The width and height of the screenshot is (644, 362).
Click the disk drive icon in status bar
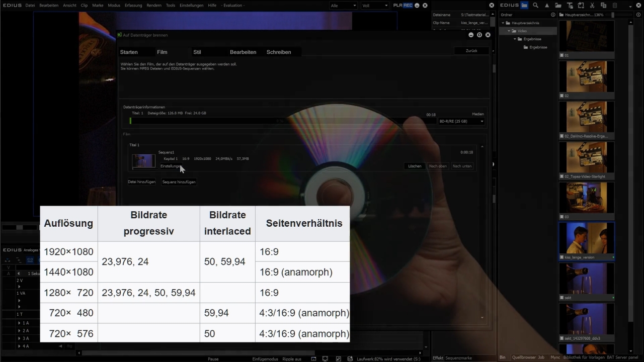pos(350,358)
